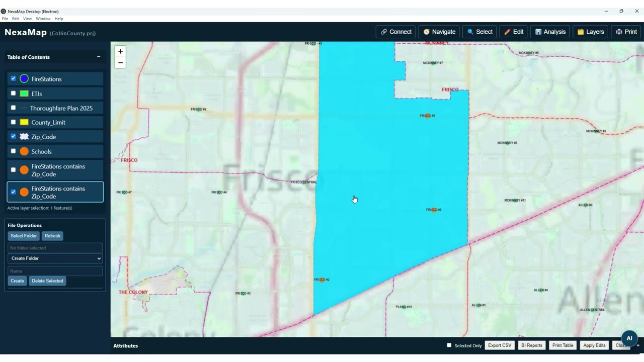This screenshot has height=362, width=644.
Task: Click Export CSV button
Action: click(500, 345)
